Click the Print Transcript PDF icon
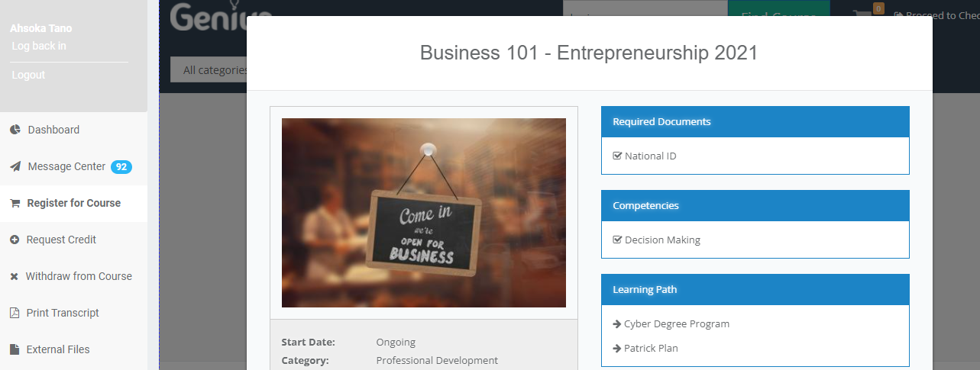 [x=14, y=313]
